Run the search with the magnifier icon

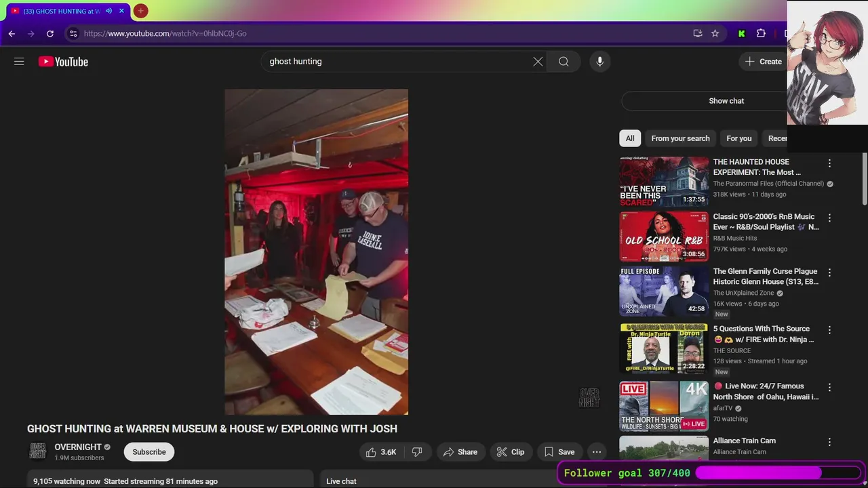click(564, 62)
